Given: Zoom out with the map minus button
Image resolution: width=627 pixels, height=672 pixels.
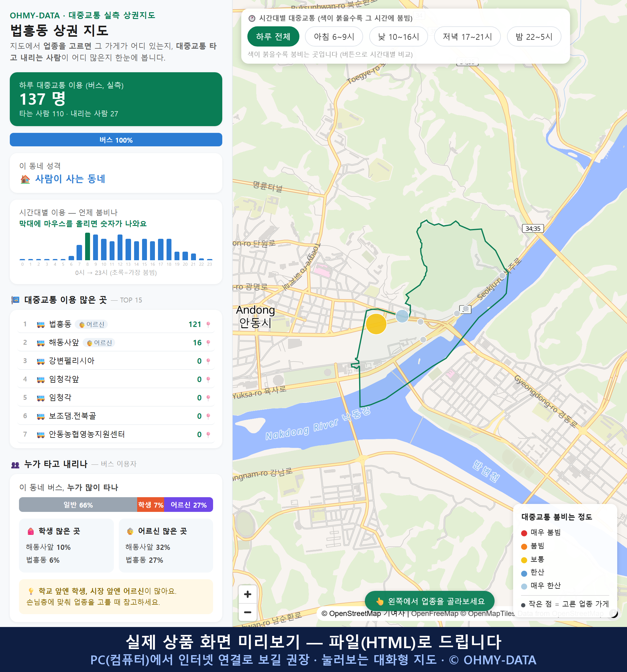Looking at the screenshot, I should point(247,612).
